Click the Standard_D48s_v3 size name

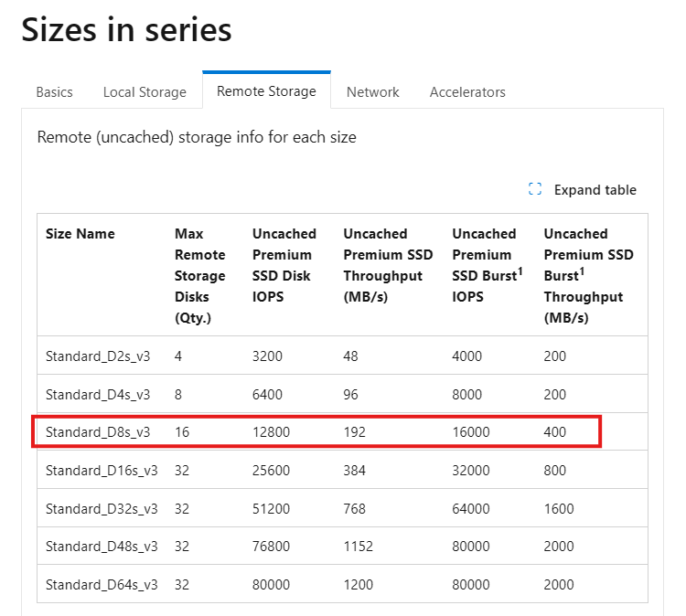[102, 547]
